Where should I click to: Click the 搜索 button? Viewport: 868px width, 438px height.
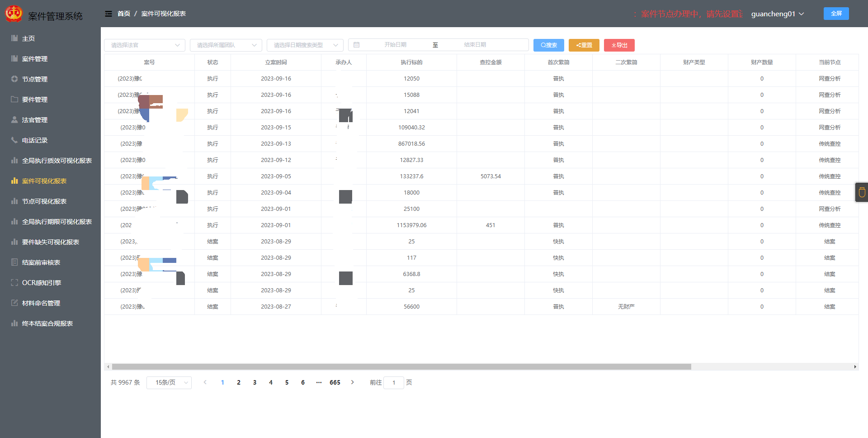tap(549, 45)
